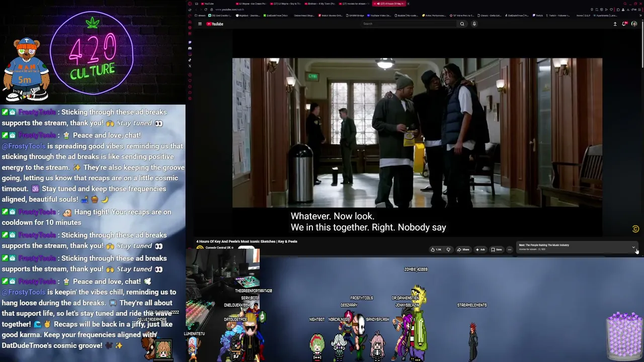Open the Comedy Central UK channel avatar
The image size is (644, 362).
(200, 248)
